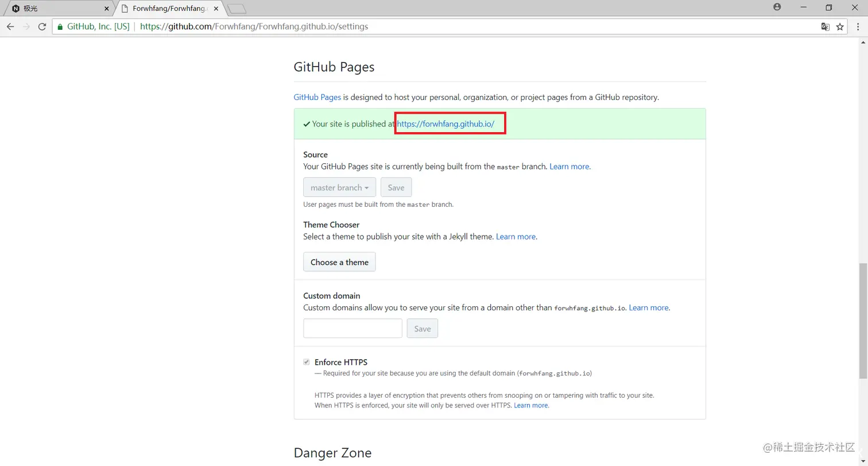Open the published site link forwhfang.github.io
This screenshot has height=466, width=868.
[x=445, y=124]
